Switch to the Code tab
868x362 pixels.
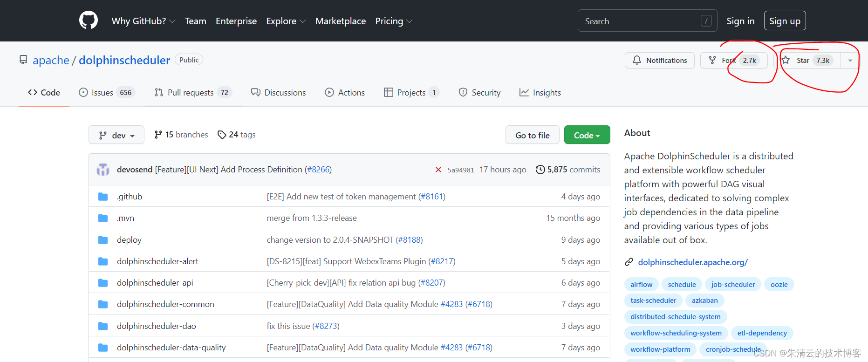(x=44, y=93)
